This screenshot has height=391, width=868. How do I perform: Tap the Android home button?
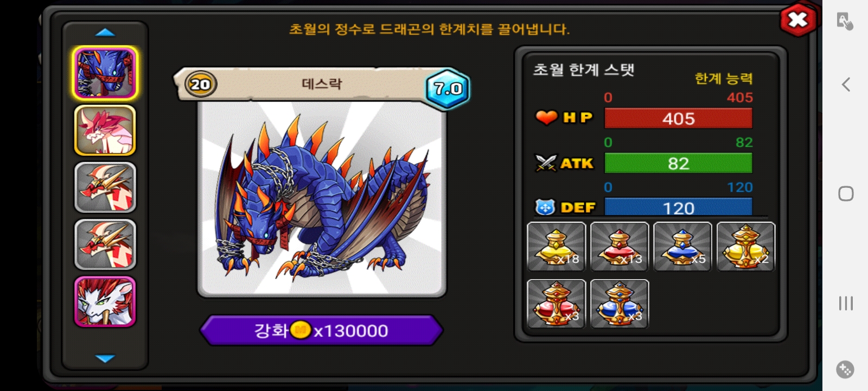click(x=846, y=194)
